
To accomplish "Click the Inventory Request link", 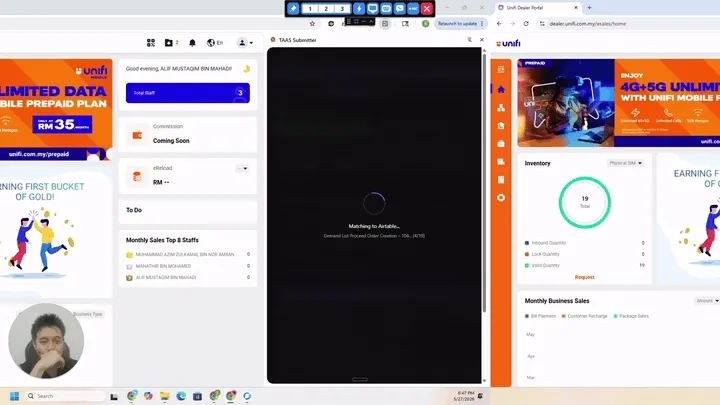I will tap(585, 277).
